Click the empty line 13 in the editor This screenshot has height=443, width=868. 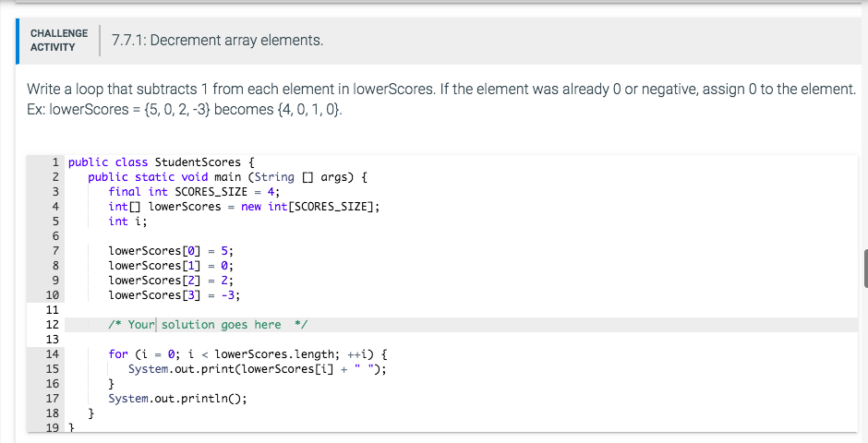(461, 340)
